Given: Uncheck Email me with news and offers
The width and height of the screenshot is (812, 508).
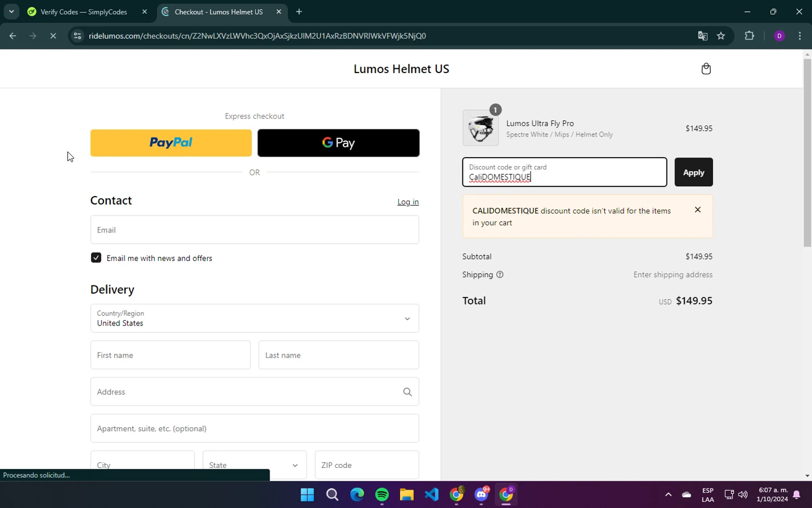Looking at the screenshot, I should (96, 258).
